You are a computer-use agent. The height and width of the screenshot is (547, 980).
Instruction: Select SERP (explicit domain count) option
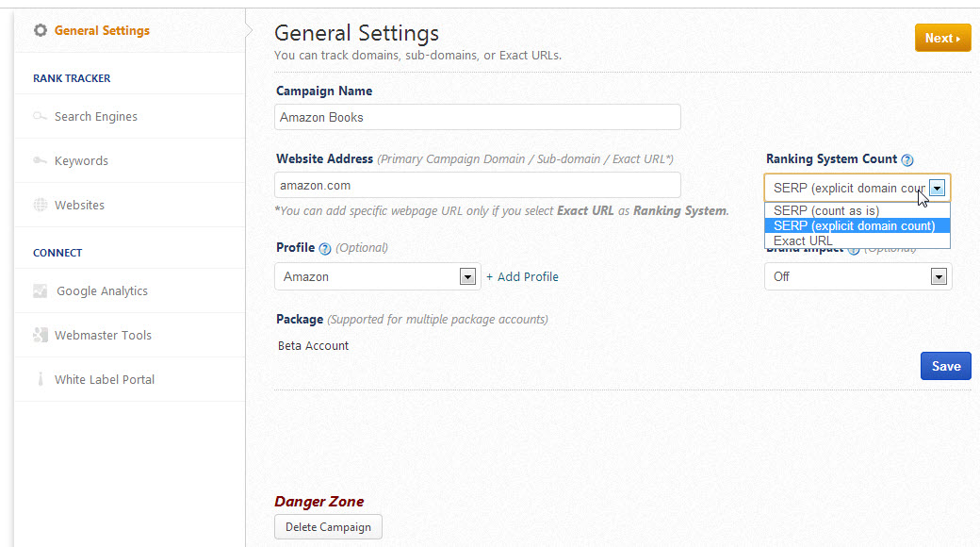pyautogui.click(x=854, y=225)
